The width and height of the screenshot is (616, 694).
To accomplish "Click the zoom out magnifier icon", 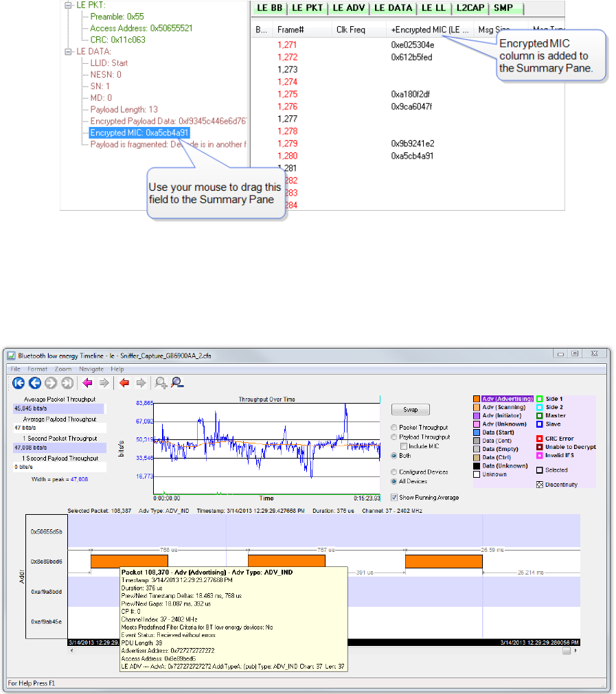I will (176, 384).
